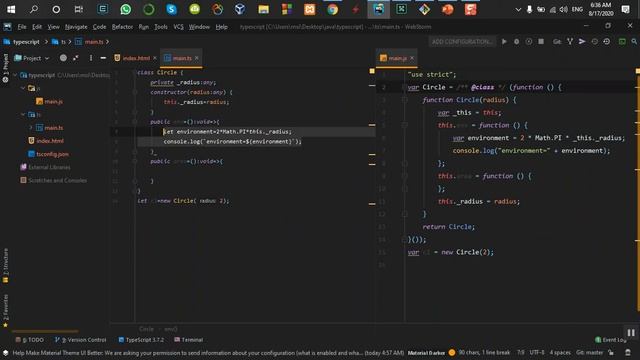640x360 pixels.
Task: Open the File menu
Action: pyautogui.click(x=22, y=27)
